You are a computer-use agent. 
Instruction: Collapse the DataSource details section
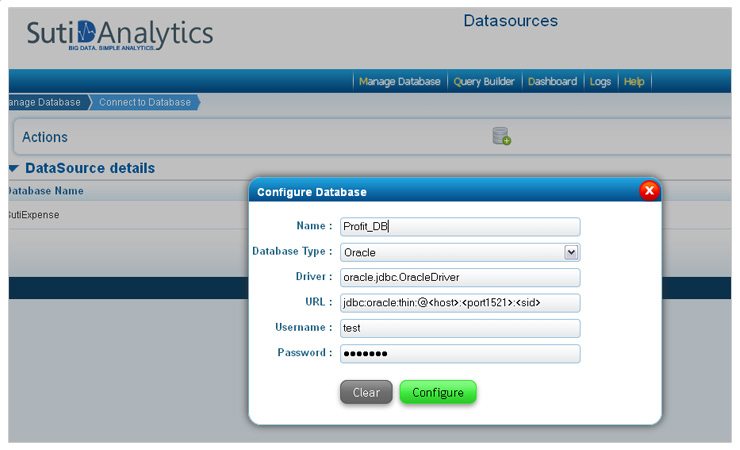(x=14, y=168)
